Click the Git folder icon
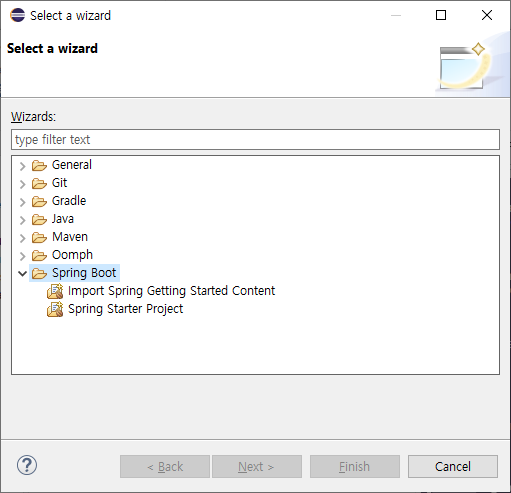Screen dimensions: 511x493 point(39,183)
